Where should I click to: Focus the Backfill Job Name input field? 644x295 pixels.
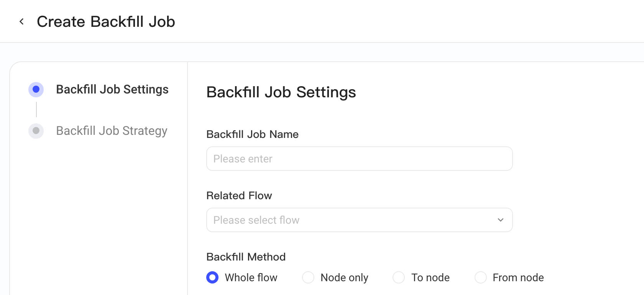pos(359,159)
